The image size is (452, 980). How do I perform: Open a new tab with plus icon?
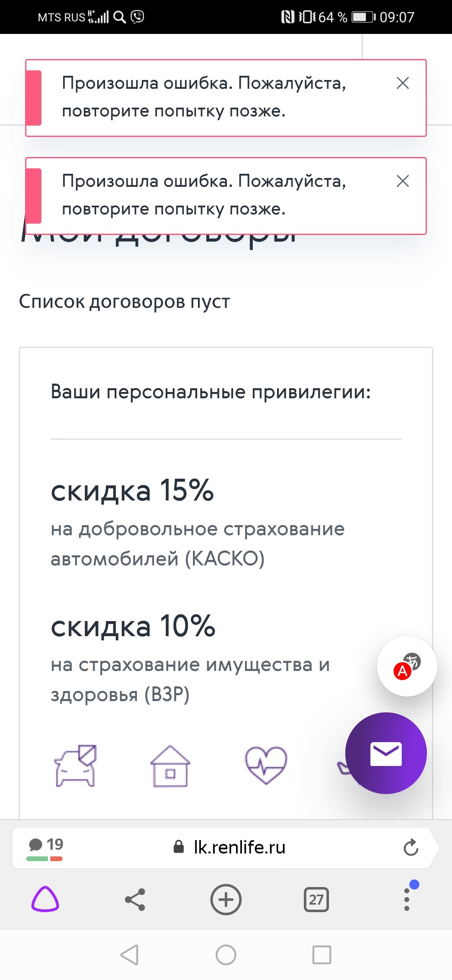click(x=226, y=899)
